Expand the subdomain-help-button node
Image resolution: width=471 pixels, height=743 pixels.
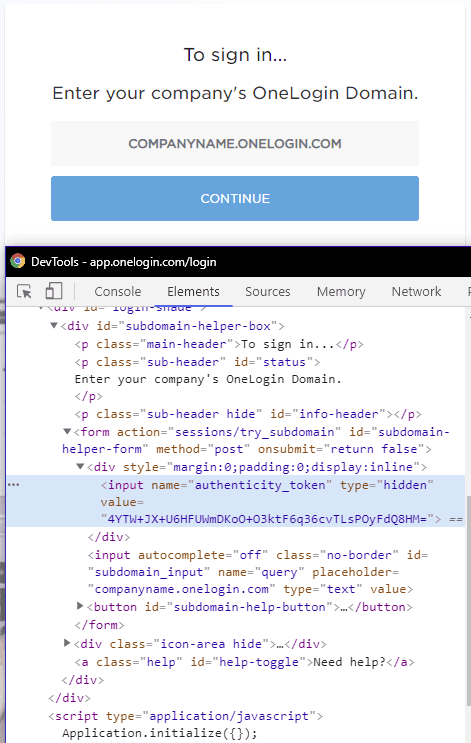pyautogui.click(x=80, y=606)
